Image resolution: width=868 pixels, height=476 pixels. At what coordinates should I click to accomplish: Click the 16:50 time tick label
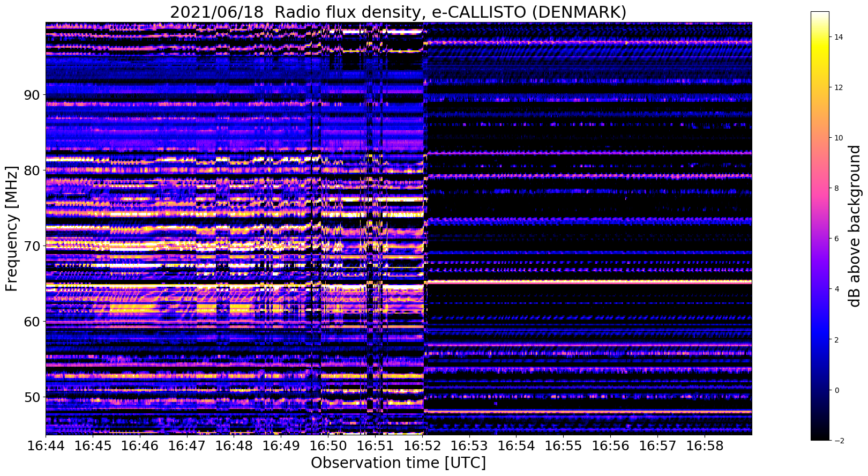coord(328,446)
